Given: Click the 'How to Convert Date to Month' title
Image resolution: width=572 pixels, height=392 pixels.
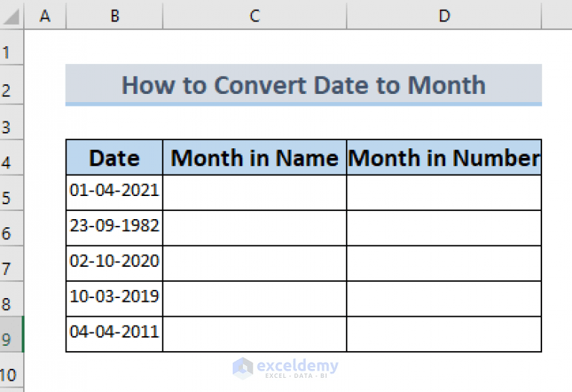Looking at the screenshot, I should [x=304, y=85].
